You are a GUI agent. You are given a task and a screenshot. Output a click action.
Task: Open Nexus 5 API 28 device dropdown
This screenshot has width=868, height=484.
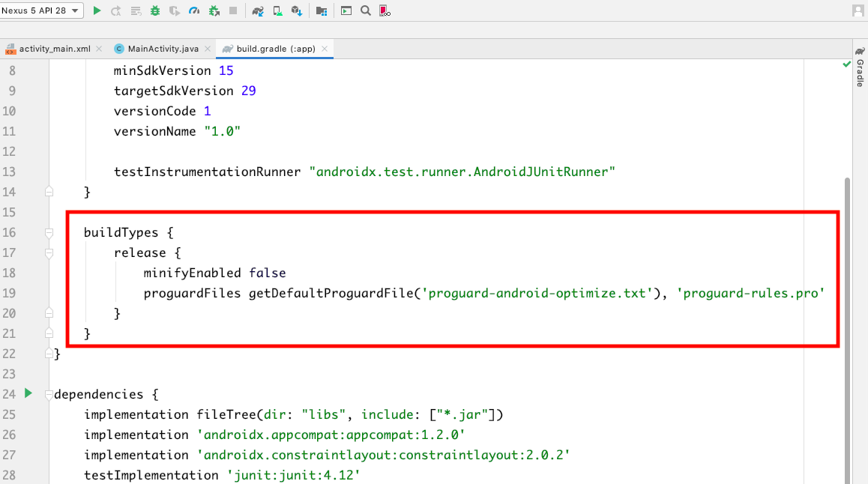tap(41, 10)
